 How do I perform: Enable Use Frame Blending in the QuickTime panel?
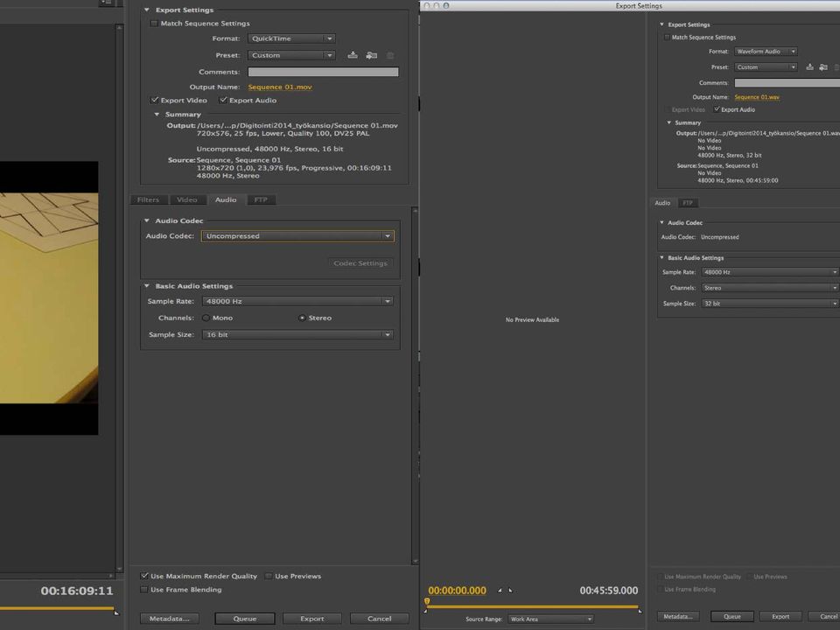point(144,589)
